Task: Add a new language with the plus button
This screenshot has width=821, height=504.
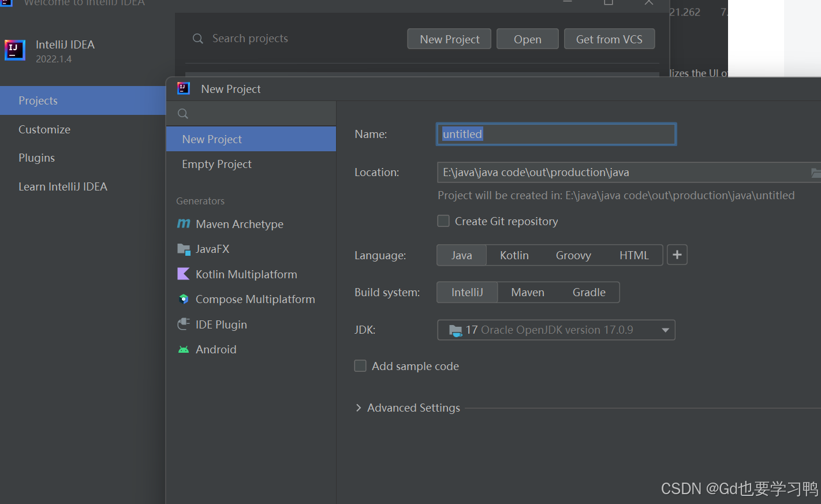Action: coord(677,255)
